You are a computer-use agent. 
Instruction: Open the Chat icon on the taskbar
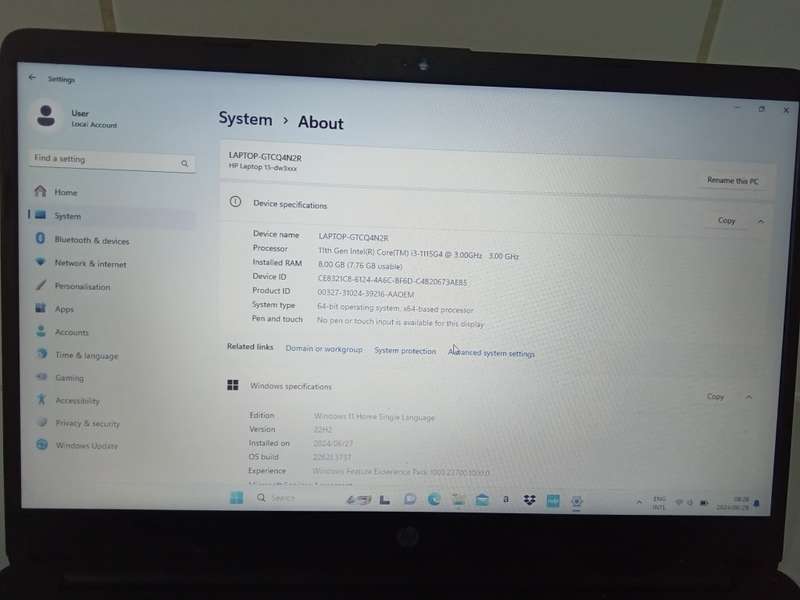click(410, 499)
